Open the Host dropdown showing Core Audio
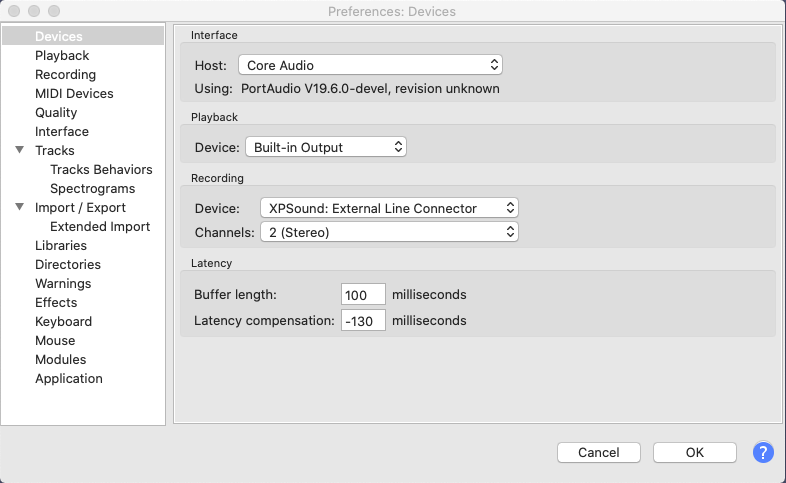This screenshot has width=786, height=483. [370, 65]
